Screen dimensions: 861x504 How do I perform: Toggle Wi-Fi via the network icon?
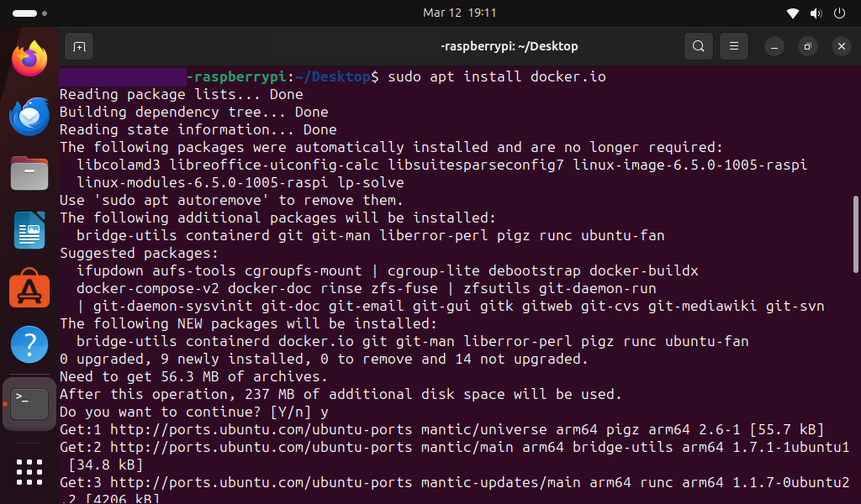(791, 13)
